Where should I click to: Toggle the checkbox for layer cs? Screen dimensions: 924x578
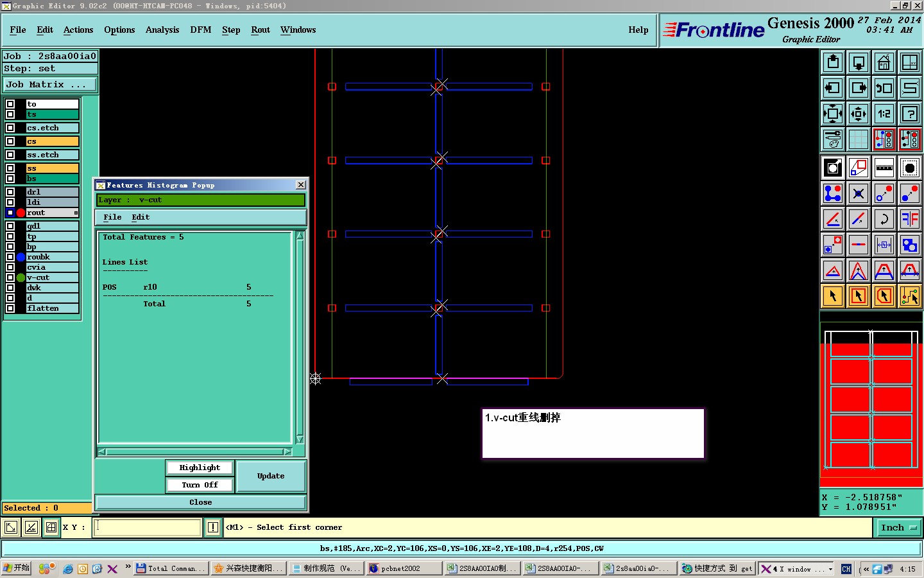(x=10, y=141)
